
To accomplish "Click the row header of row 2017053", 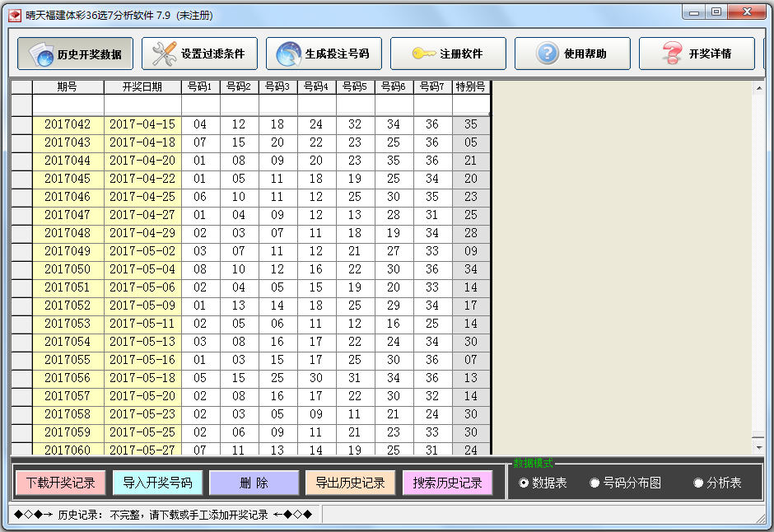I will [x=21, y=324].
